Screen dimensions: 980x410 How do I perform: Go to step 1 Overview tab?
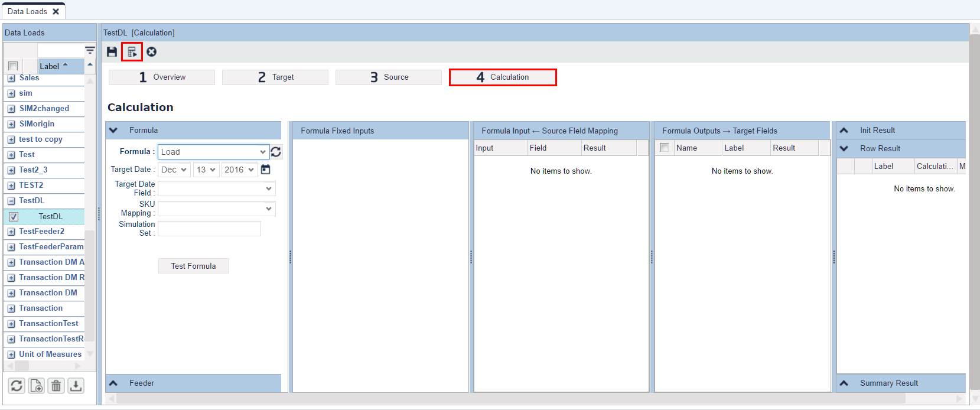tap(162, 77)
